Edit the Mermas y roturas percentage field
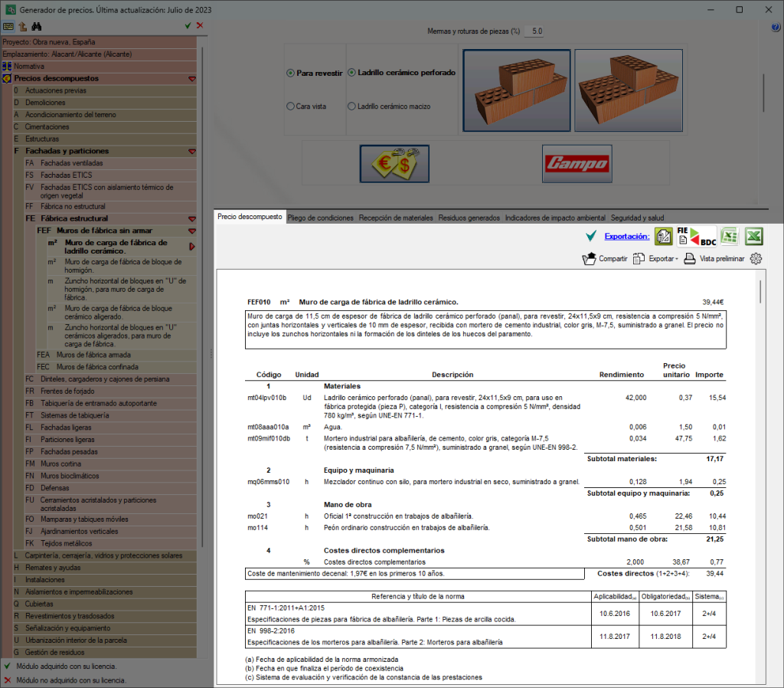Image resolution: width=784 pixels, height=688 pixels. [534, 31]
